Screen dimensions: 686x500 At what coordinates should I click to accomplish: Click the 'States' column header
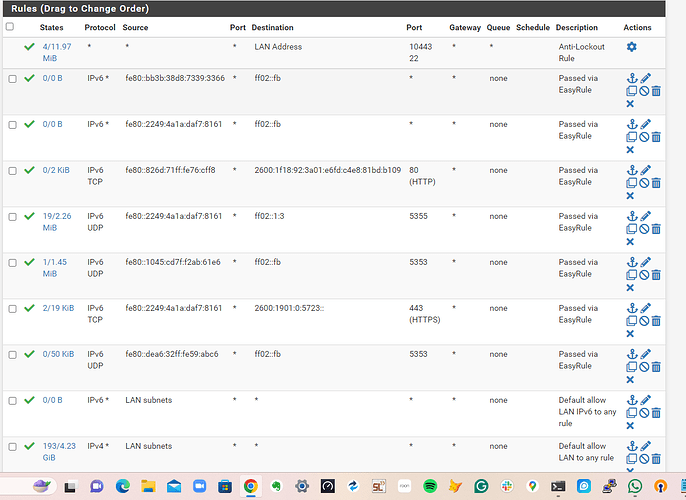51,27
